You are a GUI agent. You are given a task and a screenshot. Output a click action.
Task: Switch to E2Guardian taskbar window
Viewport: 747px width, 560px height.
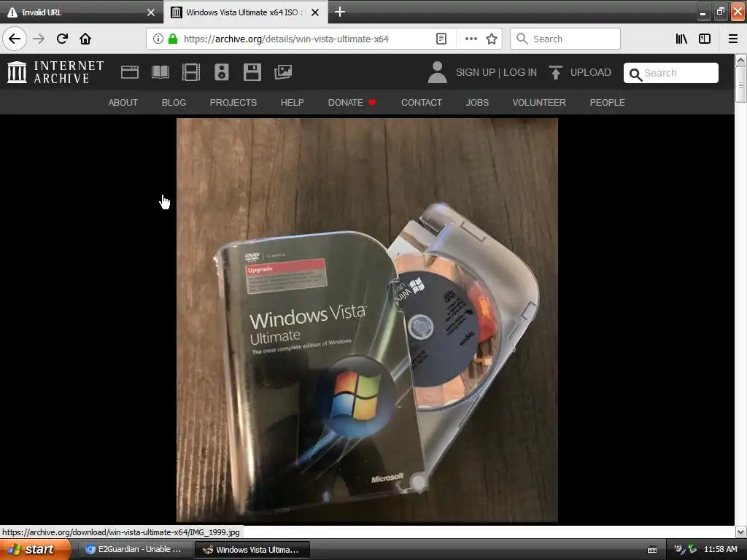tap(134, 550)
